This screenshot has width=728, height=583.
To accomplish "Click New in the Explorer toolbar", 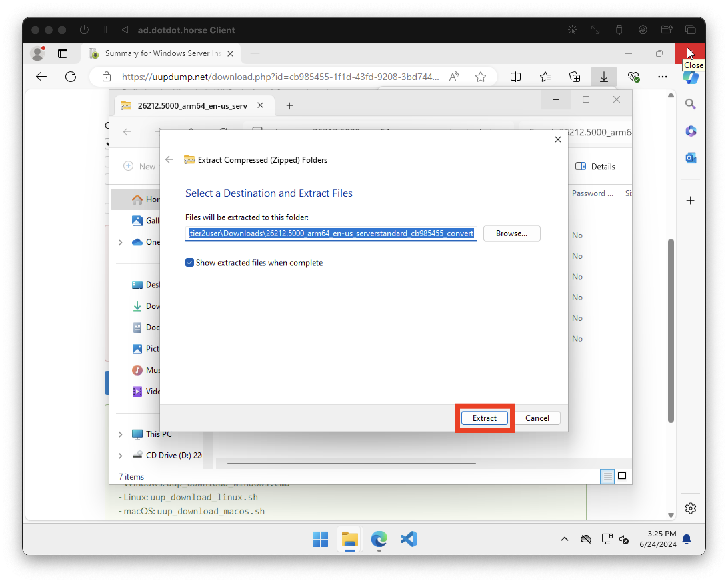I will (x=139, y=166).
